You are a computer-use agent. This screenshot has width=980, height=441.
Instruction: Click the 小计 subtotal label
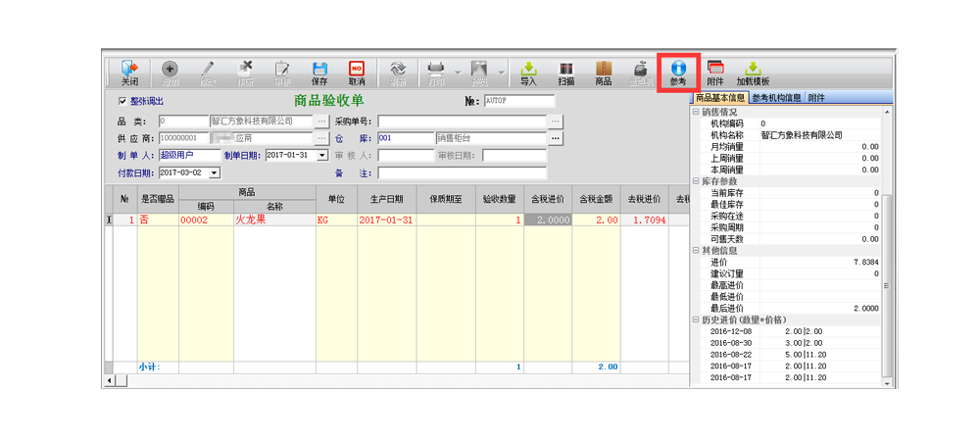[149, 367]
